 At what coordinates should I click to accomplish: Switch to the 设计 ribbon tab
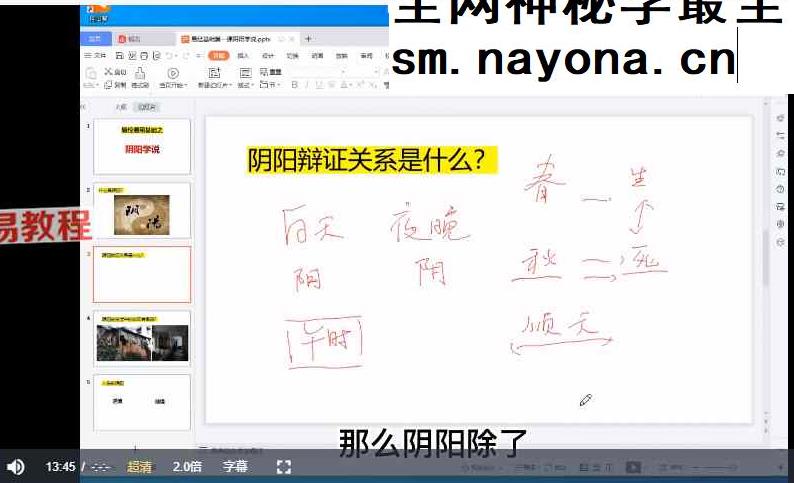coord(268,55)
